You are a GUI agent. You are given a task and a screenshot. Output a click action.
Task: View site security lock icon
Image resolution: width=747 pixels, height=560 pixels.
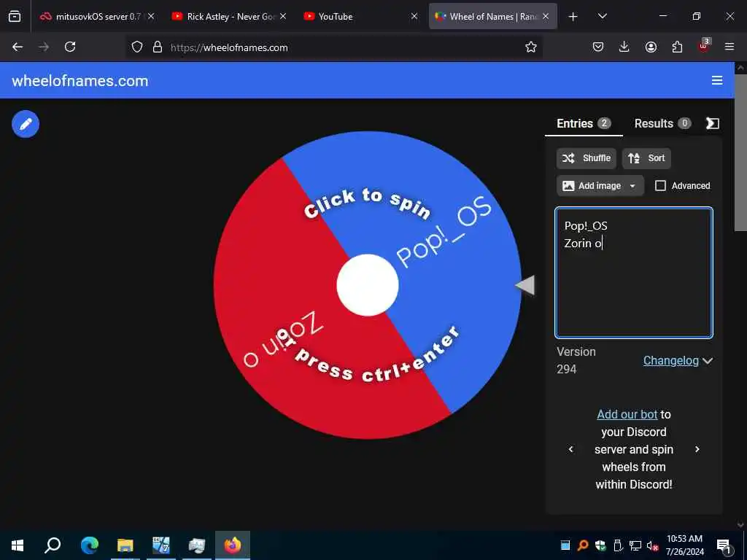[x=158, y=47]
